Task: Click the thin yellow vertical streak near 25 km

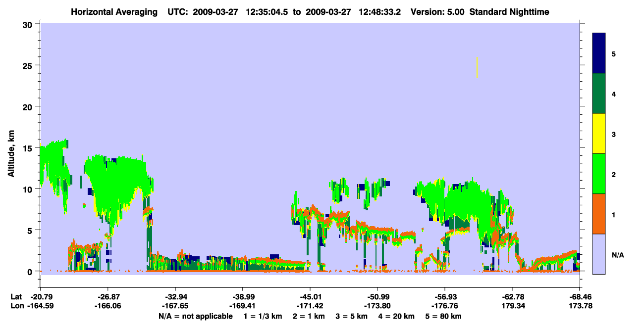Action: [477, 67]
